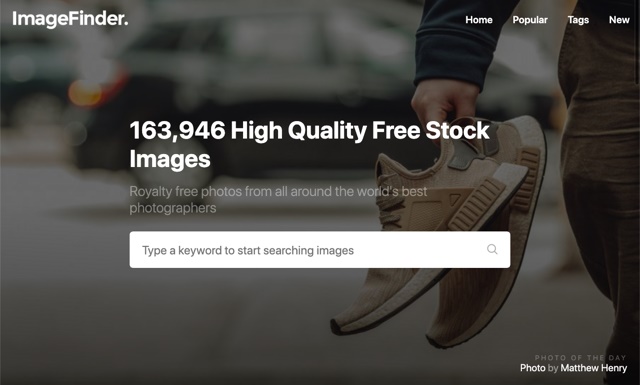Browse the New images link

point(619,20)
